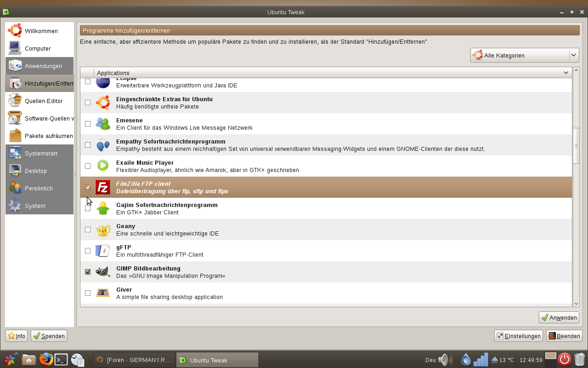Open Einstellungen button
588x368 pixels.
point(519,336)
